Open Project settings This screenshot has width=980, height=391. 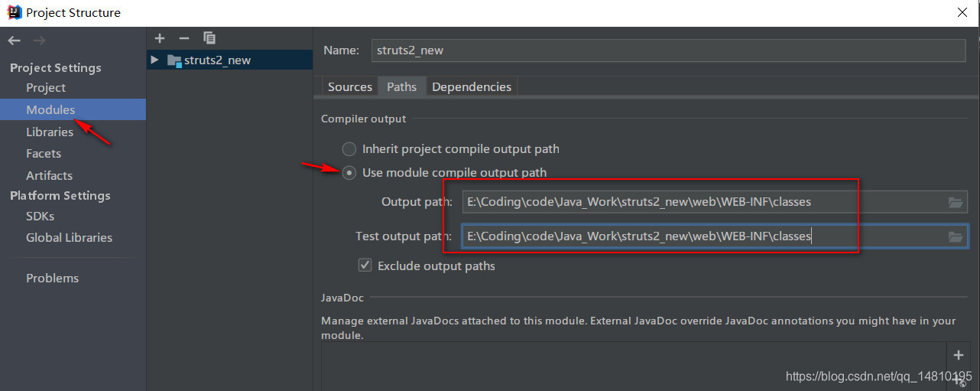point(46,88)
